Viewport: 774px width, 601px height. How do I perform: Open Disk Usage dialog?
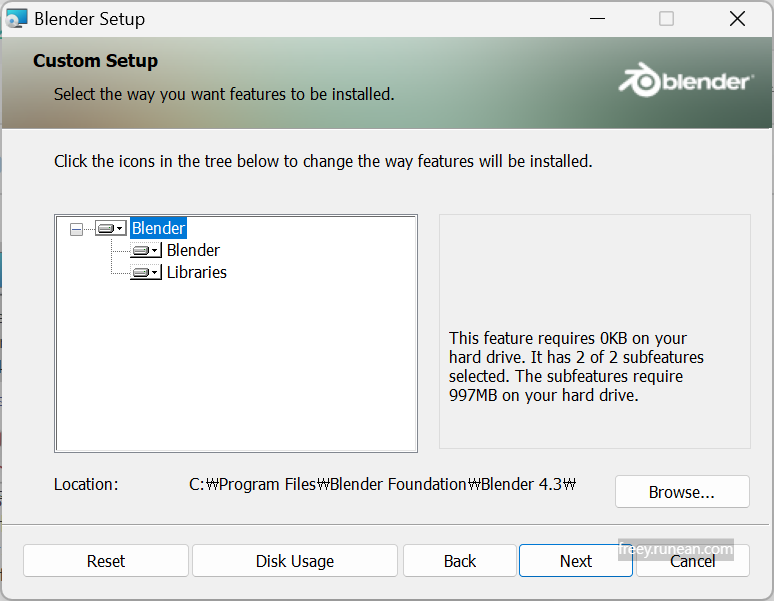tap(295, 561)
